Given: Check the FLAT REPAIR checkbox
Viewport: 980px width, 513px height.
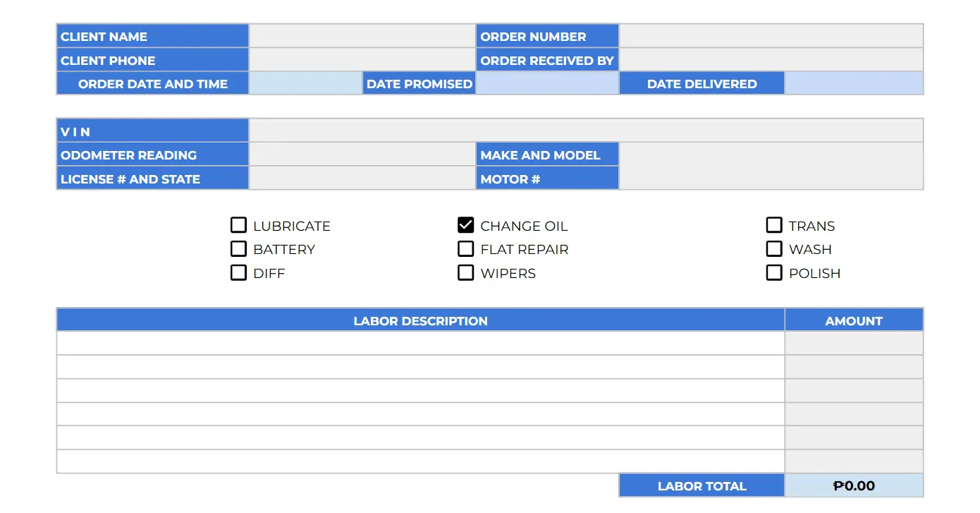Looking at the screenshot, I should (465, 248).
